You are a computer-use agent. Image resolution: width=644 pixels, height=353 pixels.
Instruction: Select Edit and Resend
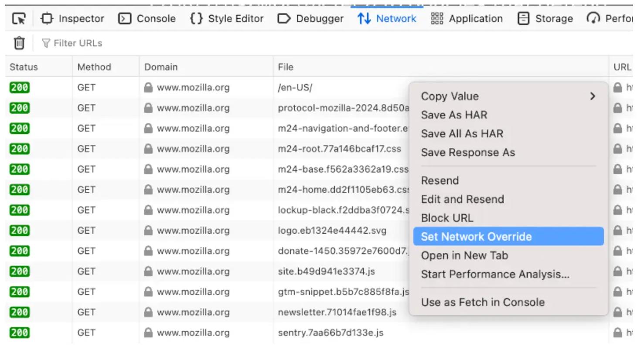pos(462,199)
